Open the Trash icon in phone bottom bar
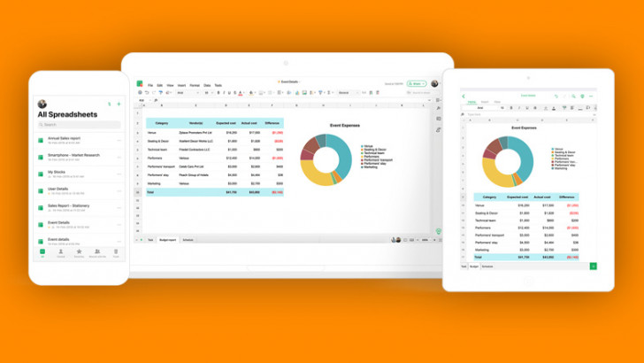 [x=116, y=253]
